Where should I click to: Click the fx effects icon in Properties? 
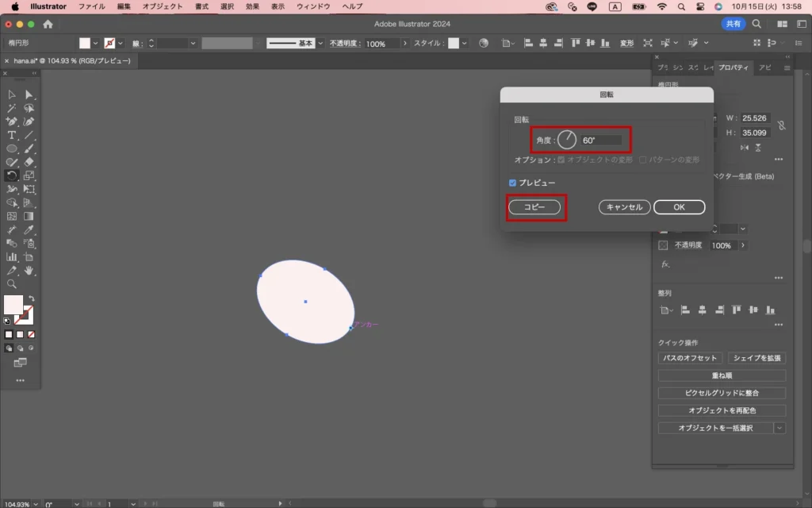coord(665,264)
